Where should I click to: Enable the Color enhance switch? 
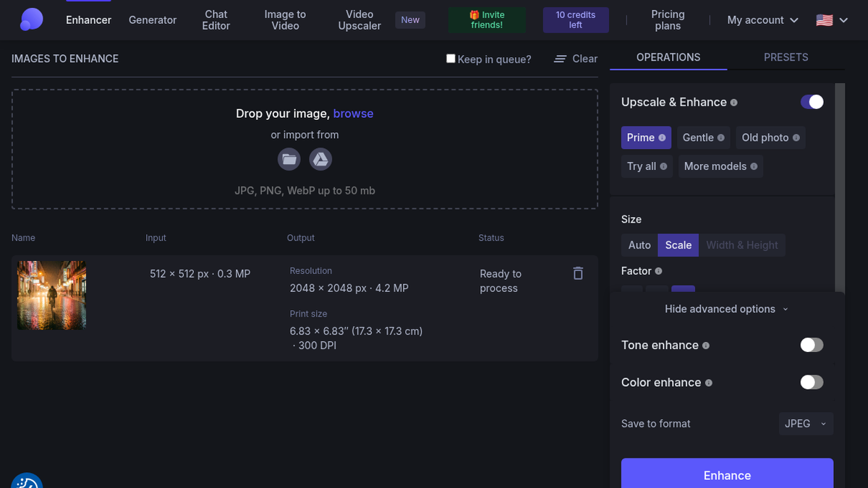[x=812, y=382]
